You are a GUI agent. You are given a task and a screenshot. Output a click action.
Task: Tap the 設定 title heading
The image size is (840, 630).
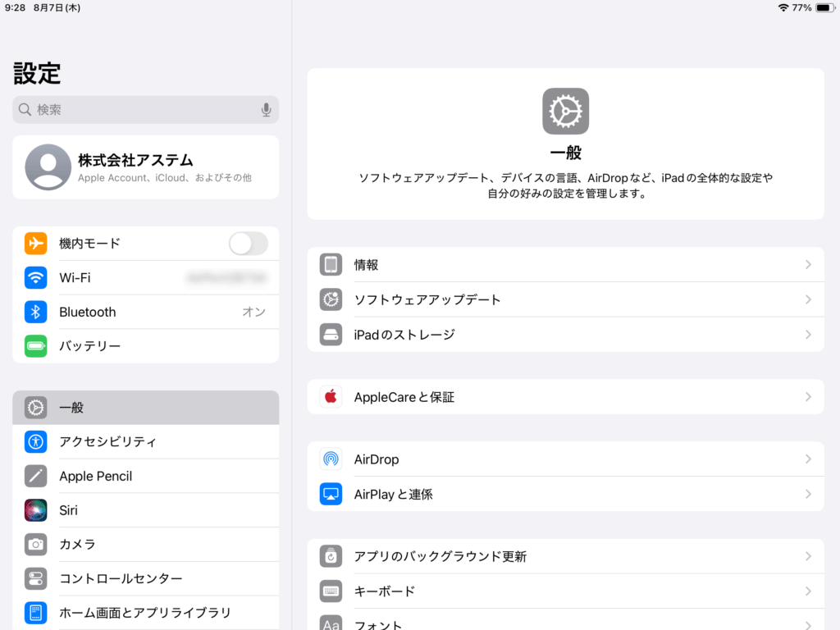pos(37,73)
